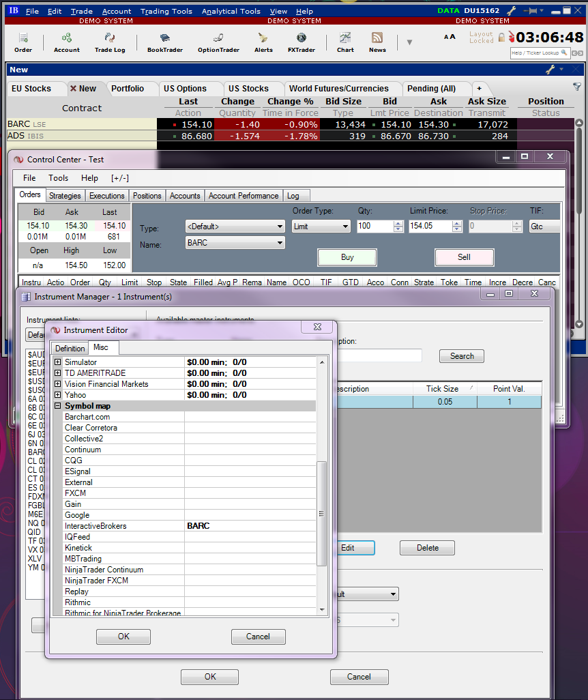Click the Qty spinner arrows
Screen dimensions: 588x700
[398, 227]
